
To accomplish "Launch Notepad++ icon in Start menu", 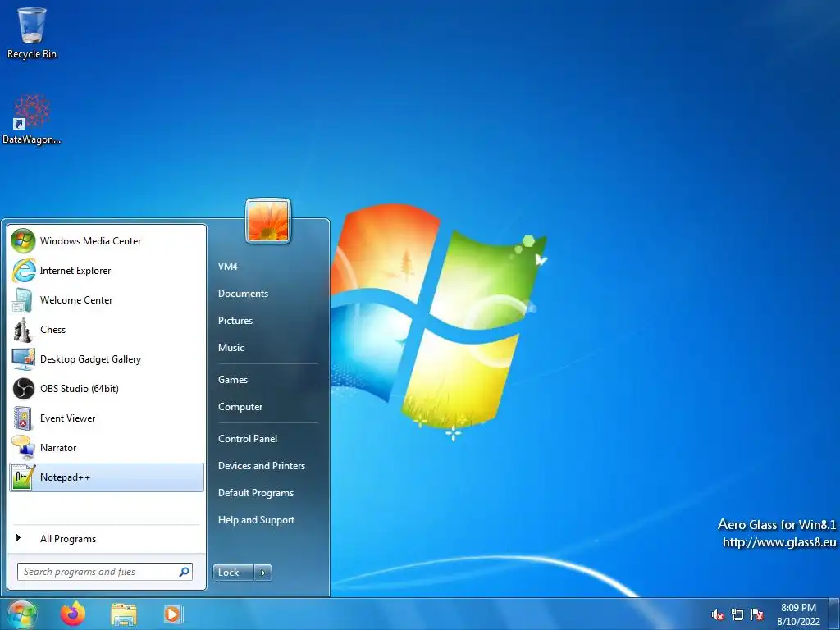I will pos(23,477).
